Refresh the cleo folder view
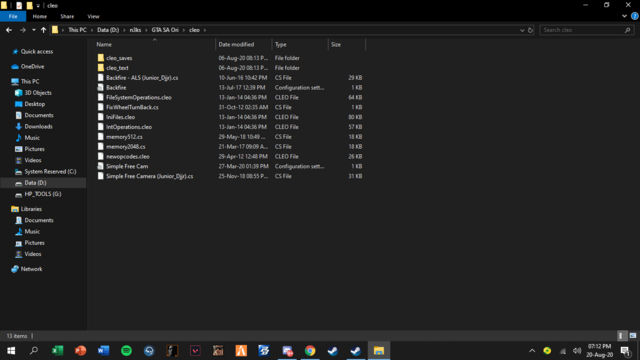The width and height of the screenshot is (640, 360). click(x=530, y=30)
